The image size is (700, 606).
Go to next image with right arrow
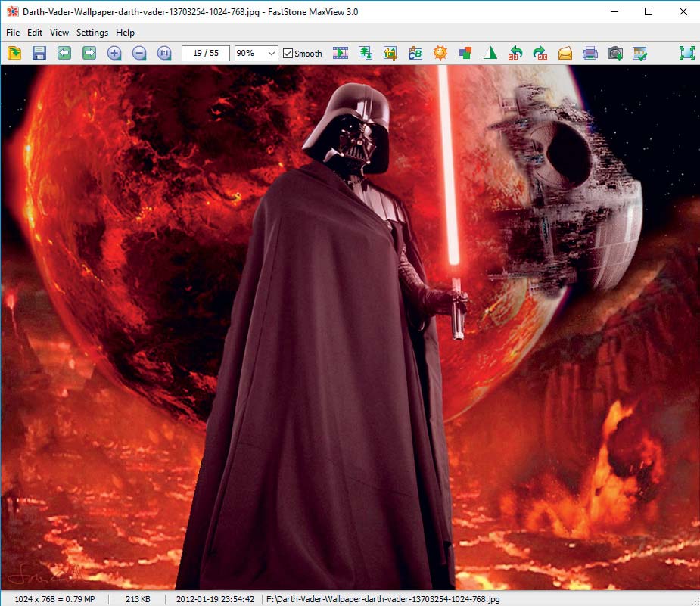pyautogui.click(x=89, y=53)
